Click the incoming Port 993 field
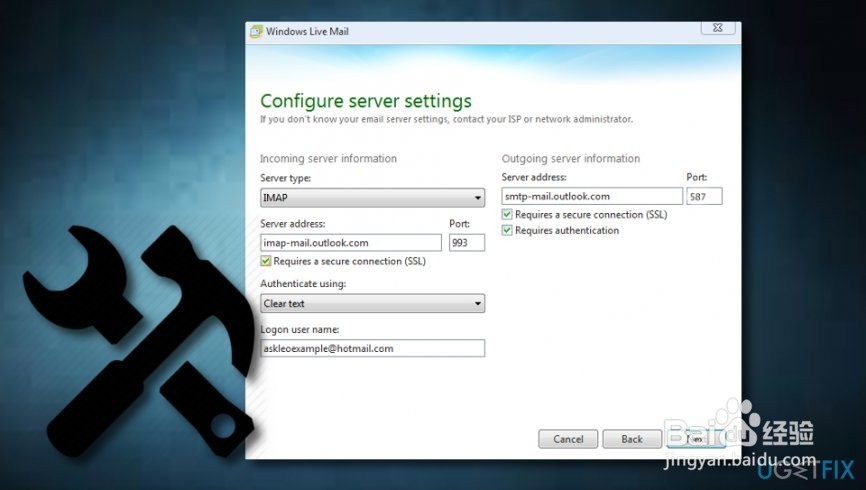 click(x=467, y=243)
